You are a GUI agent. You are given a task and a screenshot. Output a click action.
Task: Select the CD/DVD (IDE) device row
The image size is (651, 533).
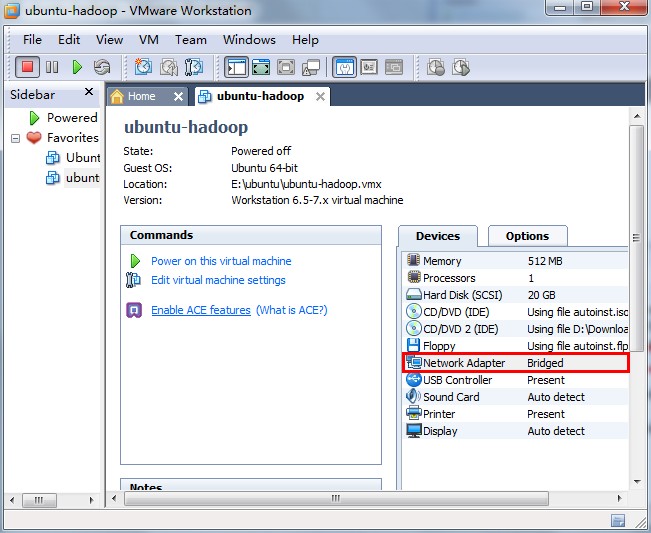[x=516, y=312]
